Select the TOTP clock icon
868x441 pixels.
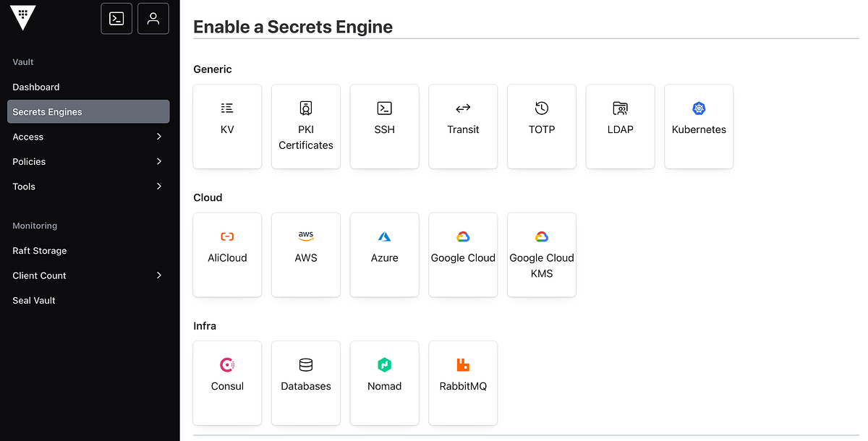point(542,108)
